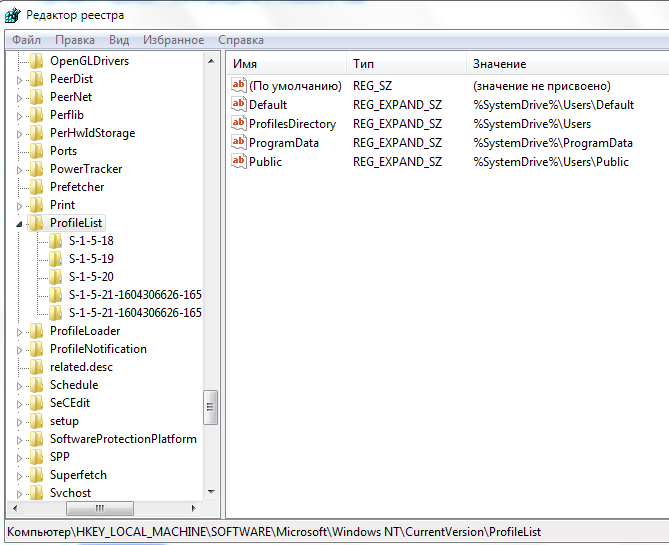Expand the PeerDist tree node

pyautogui.click(x=19, y=80)
